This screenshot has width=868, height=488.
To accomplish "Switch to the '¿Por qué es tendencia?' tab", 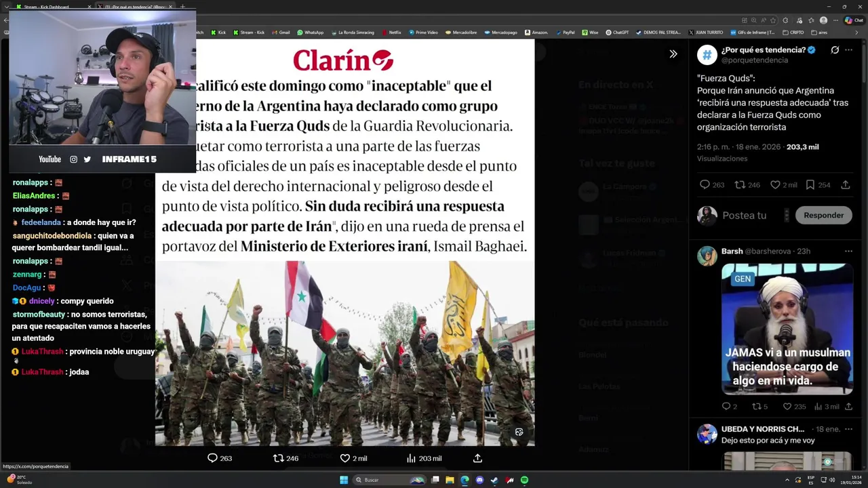I will coord(134,7).
